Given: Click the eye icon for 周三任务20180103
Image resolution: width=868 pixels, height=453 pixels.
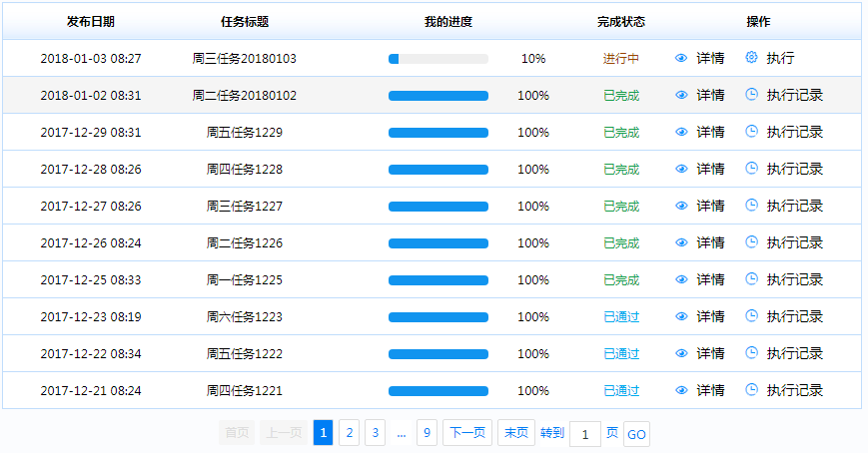Looking at the screenshot, I should (x=682, y=59).
